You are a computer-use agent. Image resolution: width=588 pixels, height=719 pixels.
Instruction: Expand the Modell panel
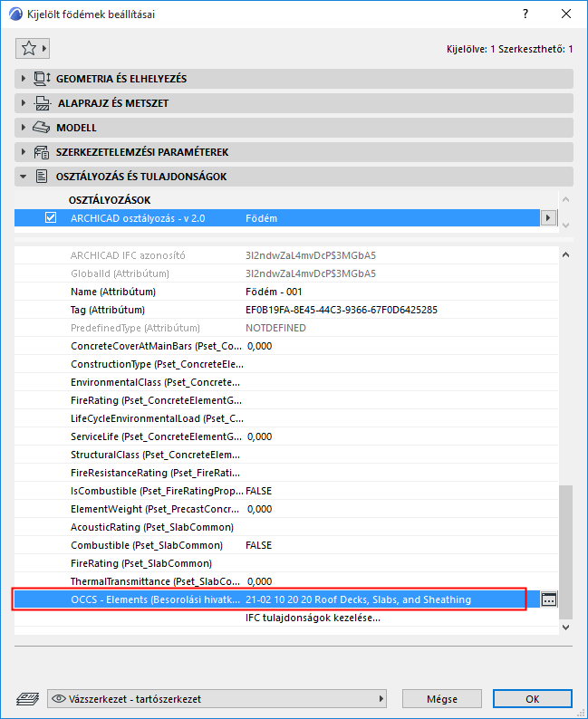[x=24, y=128]
